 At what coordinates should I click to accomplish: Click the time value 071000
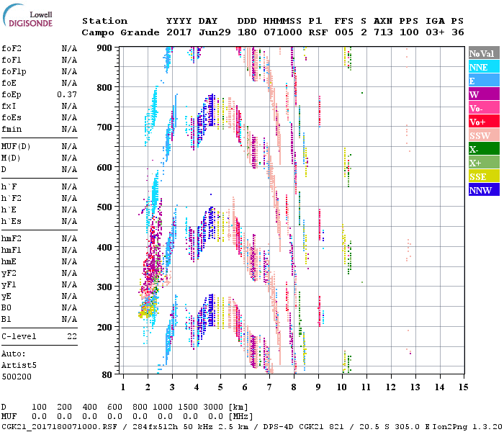click(x=282, y=32)
